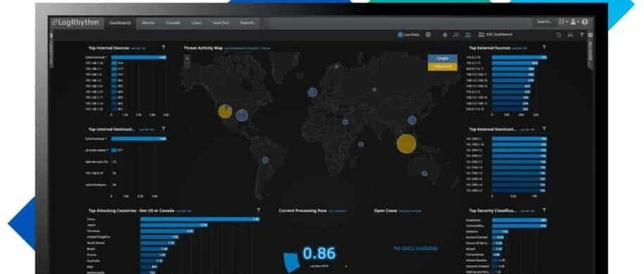Image resolution: width=644 pixels, height=274 pixels.
Task: Filter the Top External Sources widget
Action: tap(544, 48)
